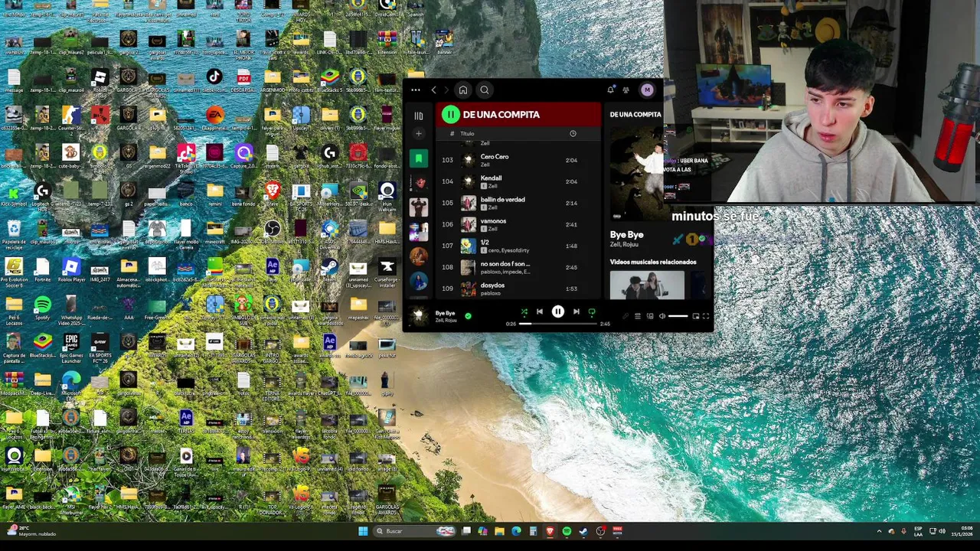
Task: Skip to previous track
Action: (x=540, y=312)
